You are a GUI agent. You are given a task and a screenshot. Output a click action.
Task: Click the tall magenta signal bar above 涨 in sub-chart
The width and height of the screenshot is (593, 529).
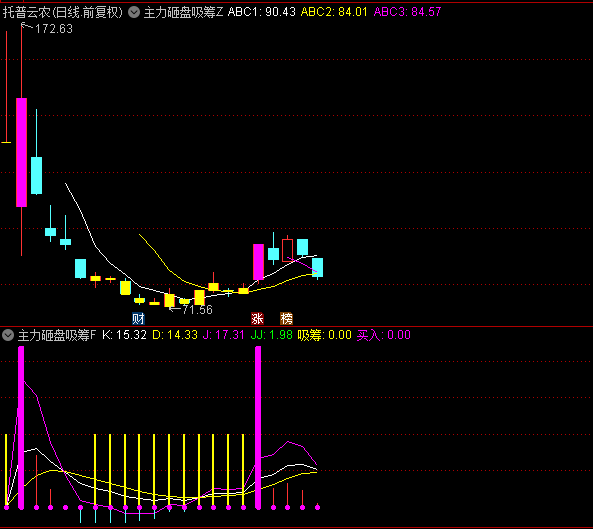[x=258, y=428]
